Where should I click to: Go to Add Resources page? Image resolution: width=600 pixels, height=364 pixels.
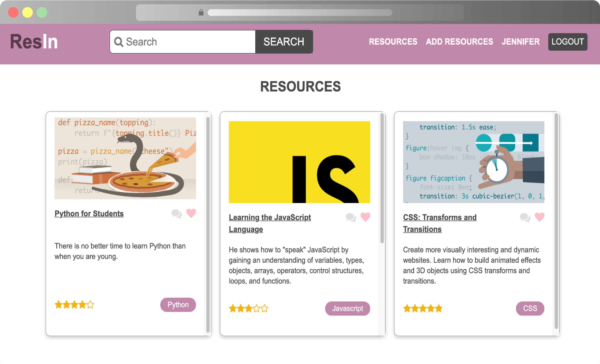[x=459, y=42]
